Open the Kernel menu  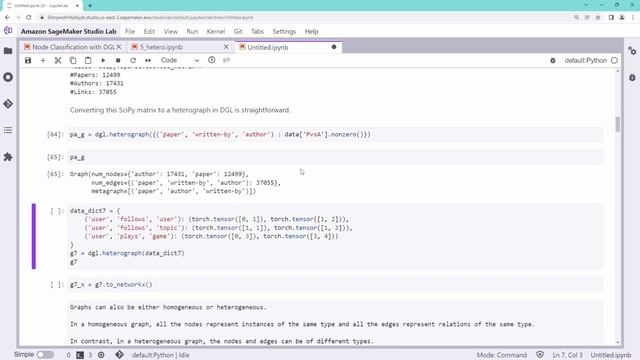coord(216,31)
